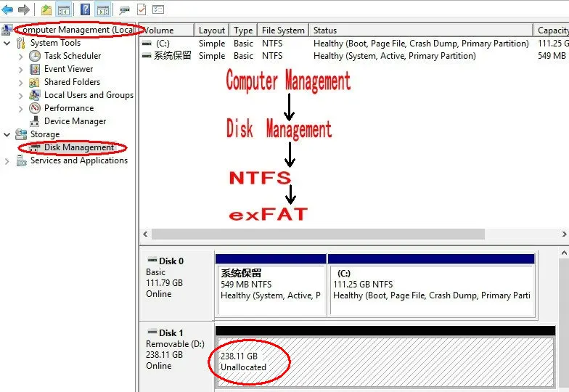569x392 pixels.
Task: Expand Services and Applications node
Action: click(x=7, y=161)
